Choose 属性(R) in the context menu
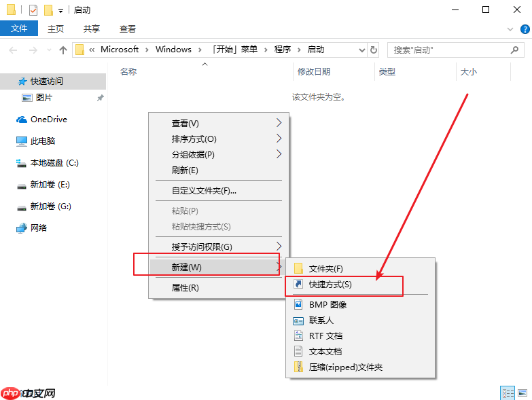The image size is (532, 400). coord(219,287)
